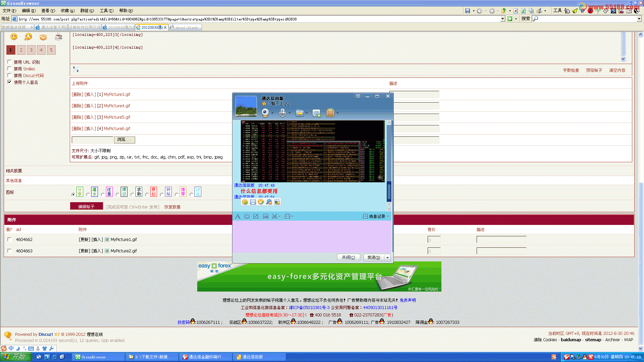
Task: Check the 禁用 Discuz!代码 checkbox
Action: pos(9,75)
